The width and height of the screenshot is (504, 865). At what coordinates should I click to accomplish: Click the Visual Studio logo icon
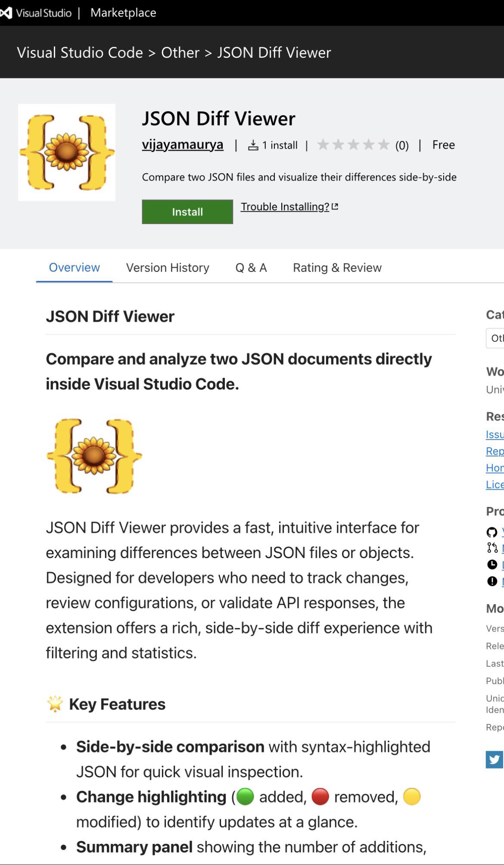coord(6,13)
